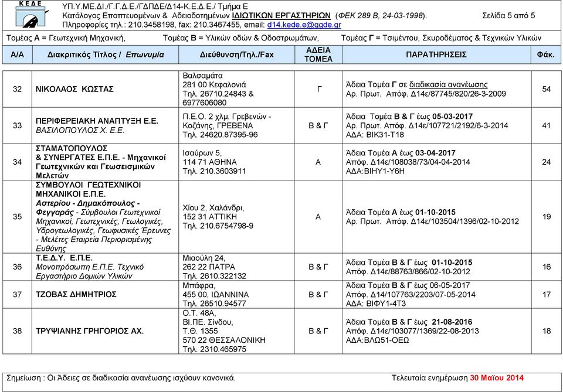Click the Διακριτικός Τίτλος / Επωνυμία header
This screenshot has height=392, width=563.
pos(106,54)
